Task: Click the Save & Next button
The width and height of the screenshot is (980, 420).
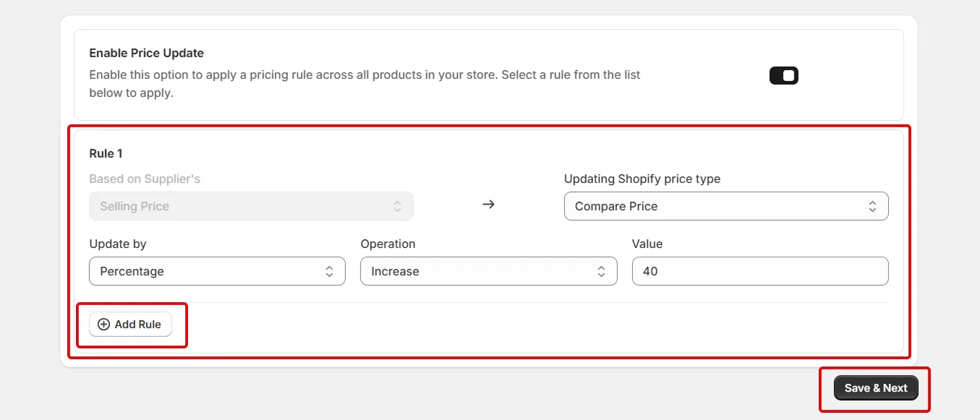Action: click(x=876, y=388)
